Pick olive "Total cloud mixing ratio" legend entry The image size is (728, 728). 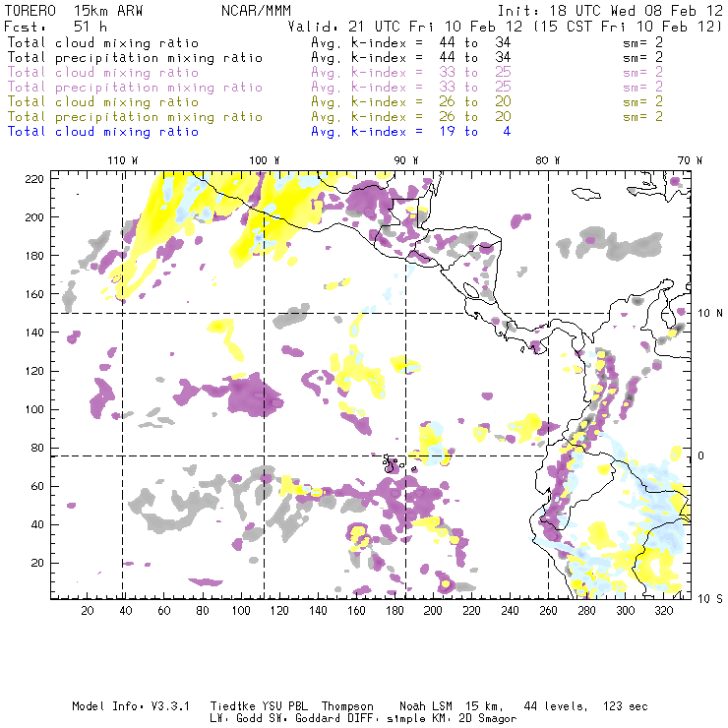point(103,101)
